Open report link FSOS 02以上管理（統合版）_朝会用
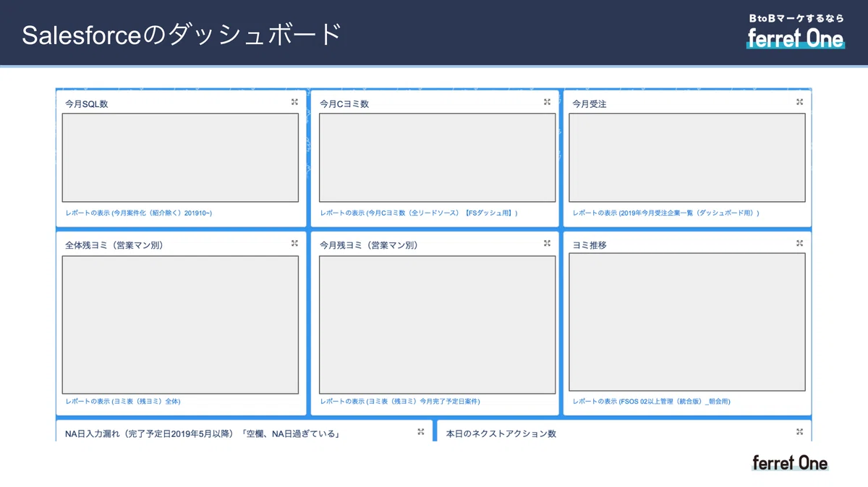The height and width of the screenshot is (487, 868). pyautogui.click(x=651, y=401)
